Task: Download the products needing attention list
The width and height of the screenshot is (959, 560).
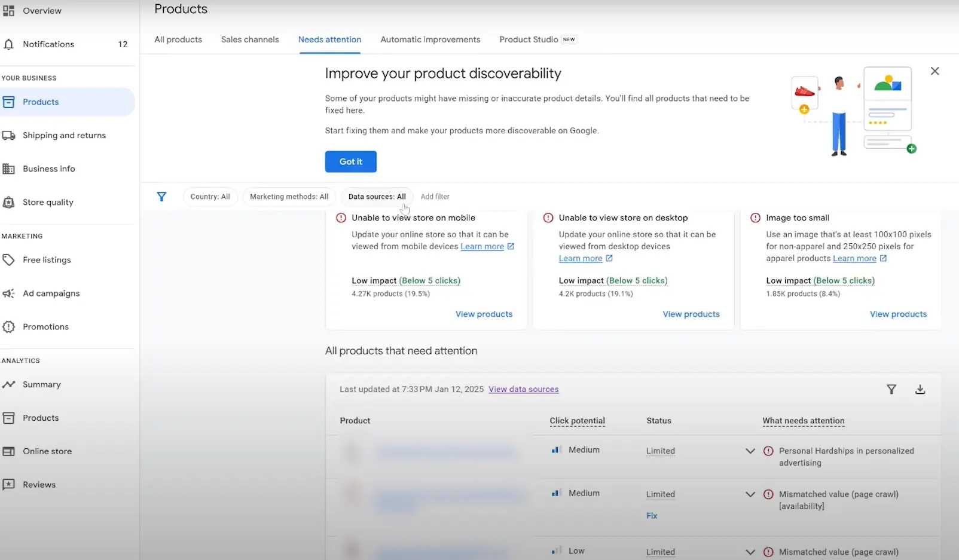Action: (x=920, y=390)
